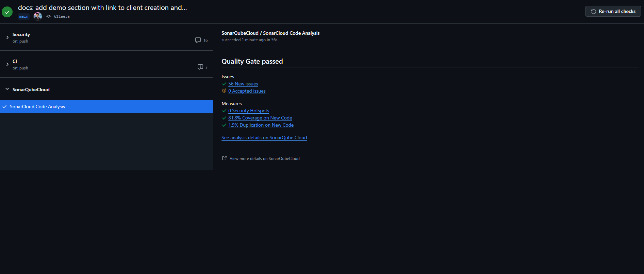
Task: Click the Security group name
Action: point(21,34)
